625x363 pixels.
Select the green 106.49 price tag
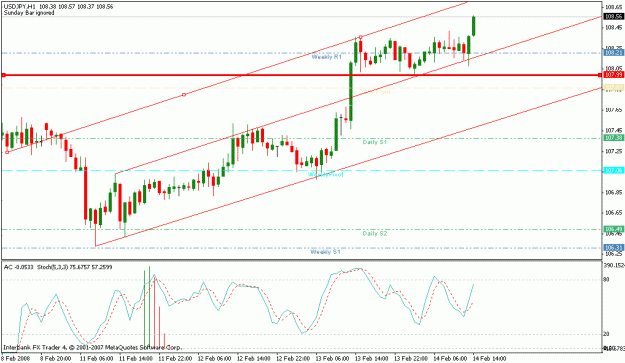click(x=613, y=229)
